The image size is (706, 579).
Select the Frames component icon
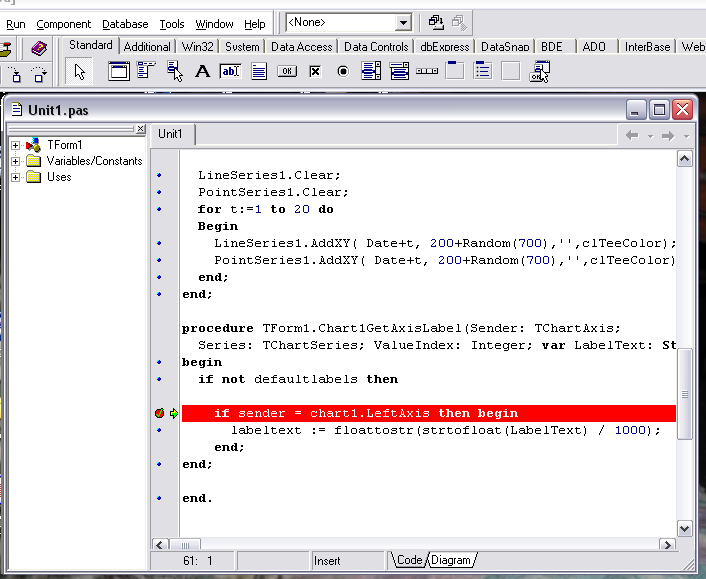coord(118,71)
